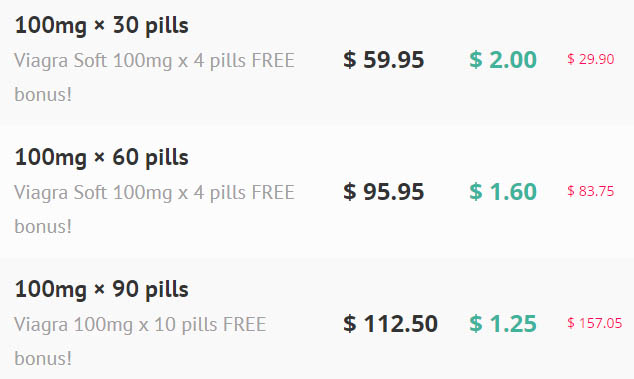Viewport: 634px width, 379px height.
Task: Click the green $ 1.25 per-pill price
Action: tap(503, 324)
